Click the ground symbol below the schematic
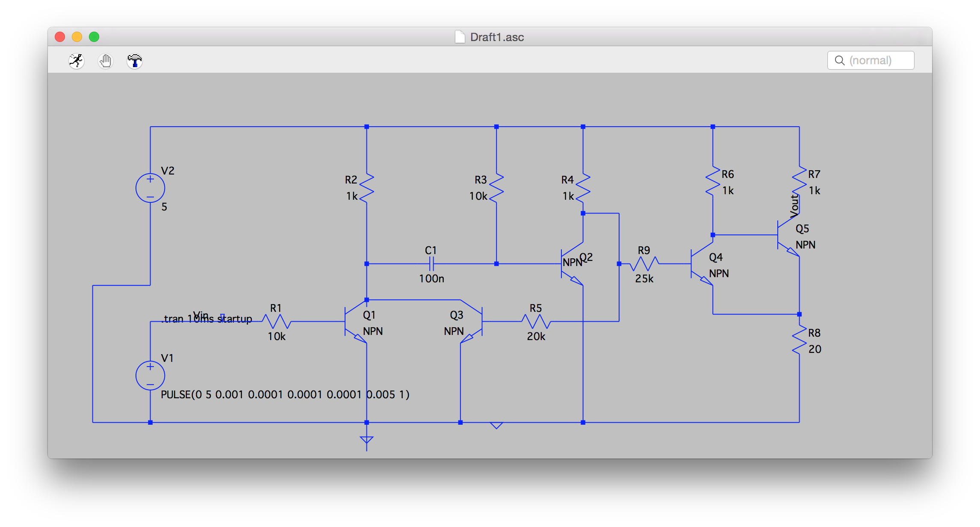 click(366, 440)
